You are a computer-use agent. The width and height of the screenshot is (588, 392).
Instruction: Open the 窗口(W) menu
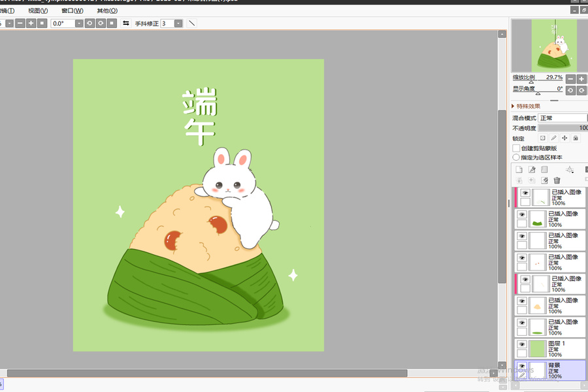pos(73,10)
